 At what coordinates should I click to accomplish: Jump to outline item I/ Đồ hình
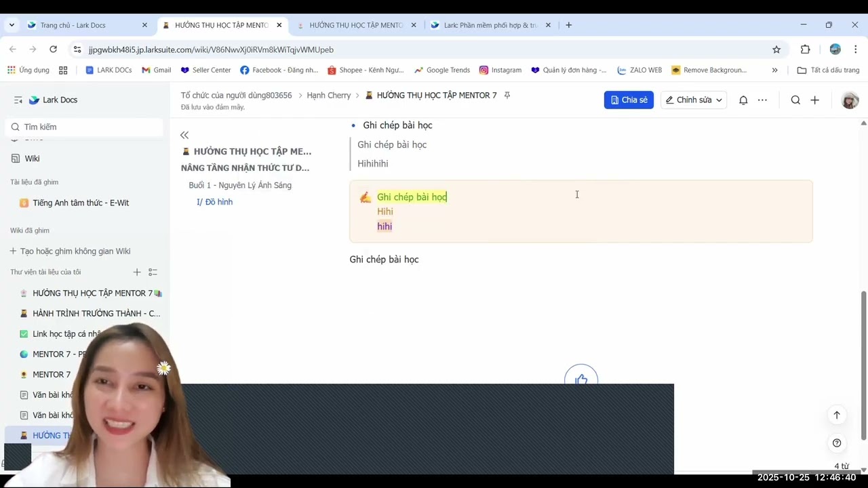click(214, 202)
